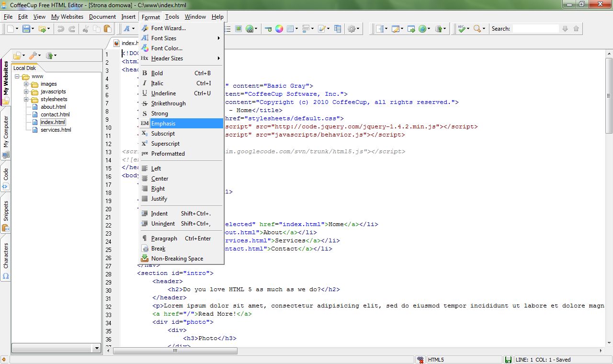Screen dimensions: 613x364
Task: Select about.html in file tree
Action: point(53,107)
